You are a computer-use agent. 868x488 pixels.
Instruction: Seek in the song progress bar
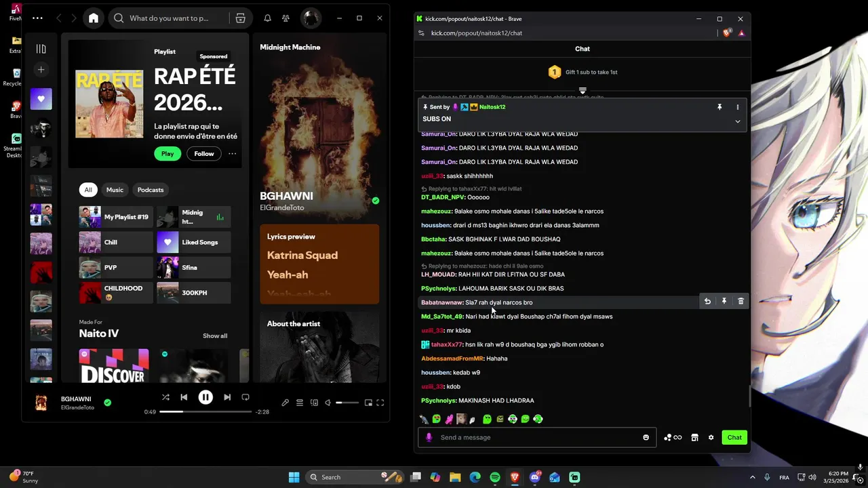click(x=205, y=411)
